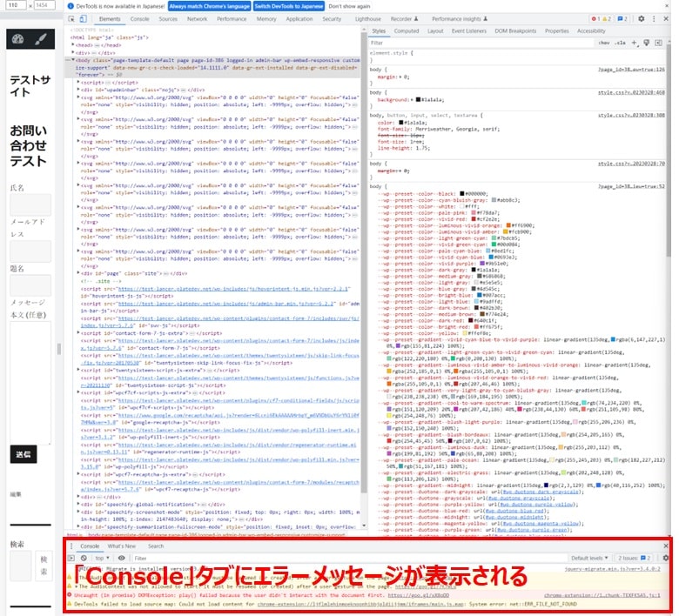Click the Styles filter input field
This screenshot has width=679, height=616.
(481, 43)
